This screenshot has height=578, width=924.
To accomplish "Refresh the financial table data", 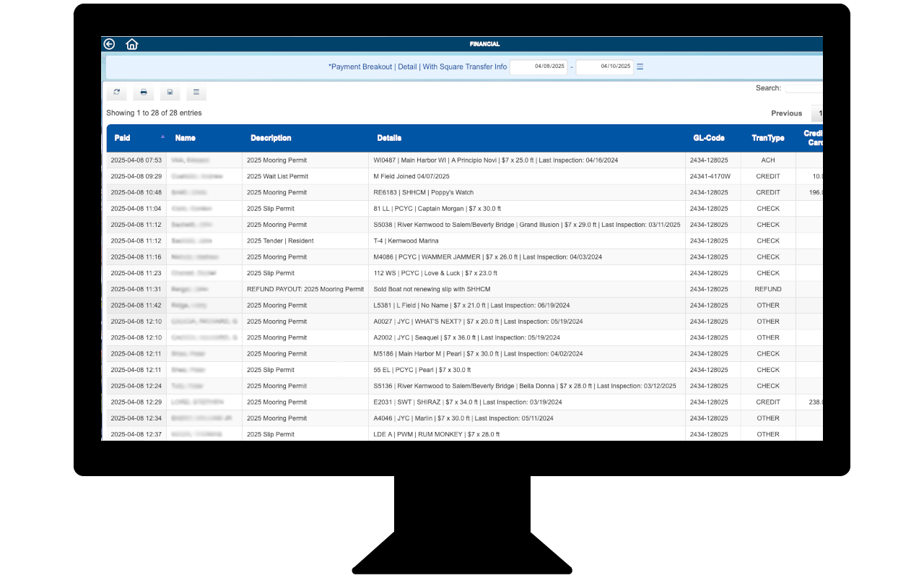I will (x=115, y=92).
